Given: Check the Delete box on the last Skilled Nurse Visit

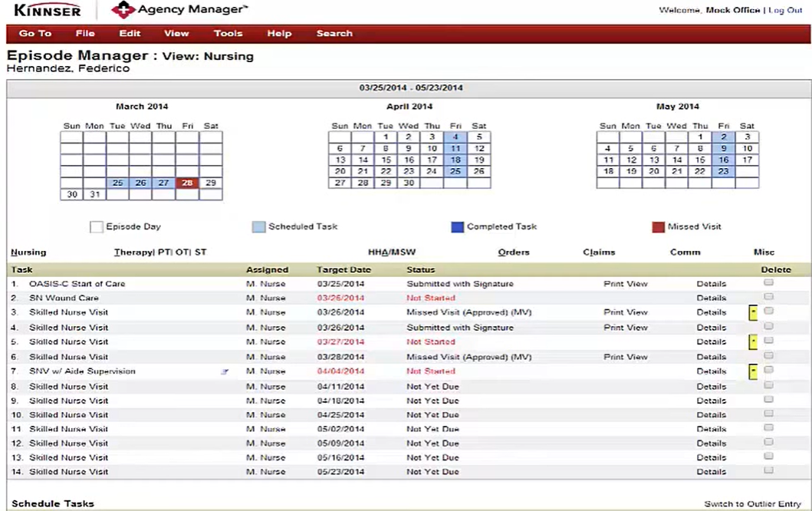Looking at the screenshot, I should [x=768, y=471].
